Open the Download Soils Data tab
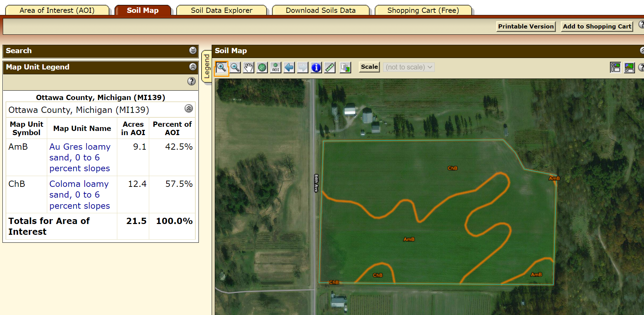This screenshot has width=644, height=315. [x=320, y=10]
